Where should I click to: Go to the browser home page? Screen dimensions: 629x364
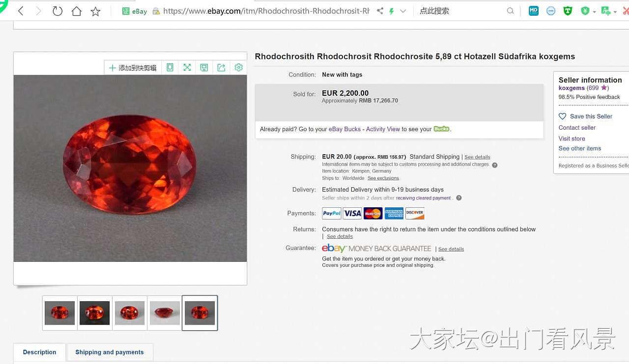click(x=77, y=11)
